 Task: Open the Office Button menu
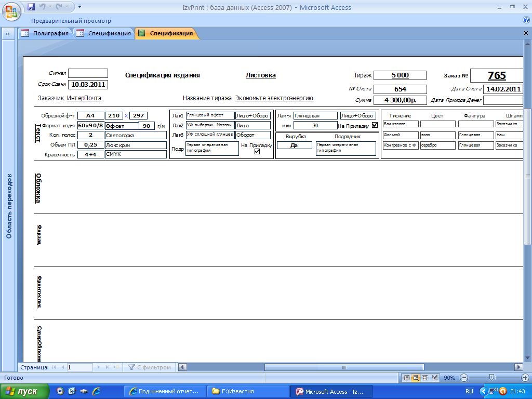click(11, 11)
